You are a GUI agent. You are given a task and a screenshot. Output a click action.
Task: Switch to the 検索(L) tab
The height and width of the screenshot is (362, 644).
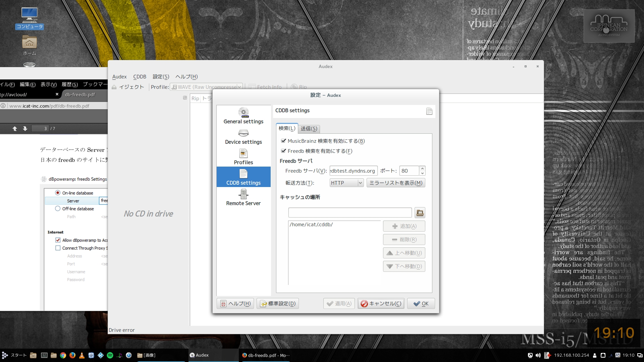click(287, 128)
